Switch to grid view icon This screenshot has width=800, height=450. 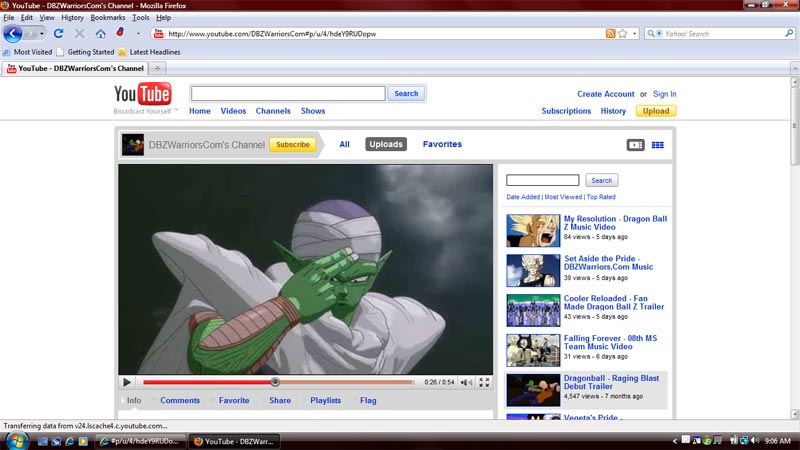658,145
